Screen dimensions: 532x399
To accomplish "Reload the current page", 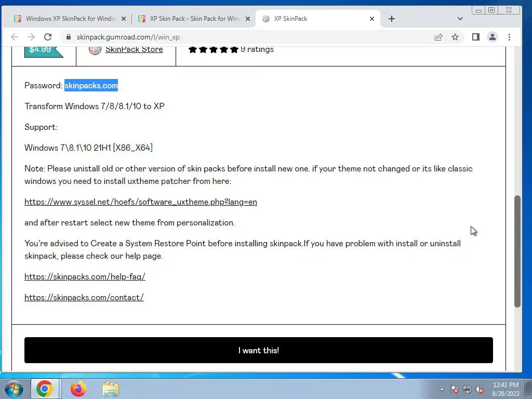I will point(48,37).
